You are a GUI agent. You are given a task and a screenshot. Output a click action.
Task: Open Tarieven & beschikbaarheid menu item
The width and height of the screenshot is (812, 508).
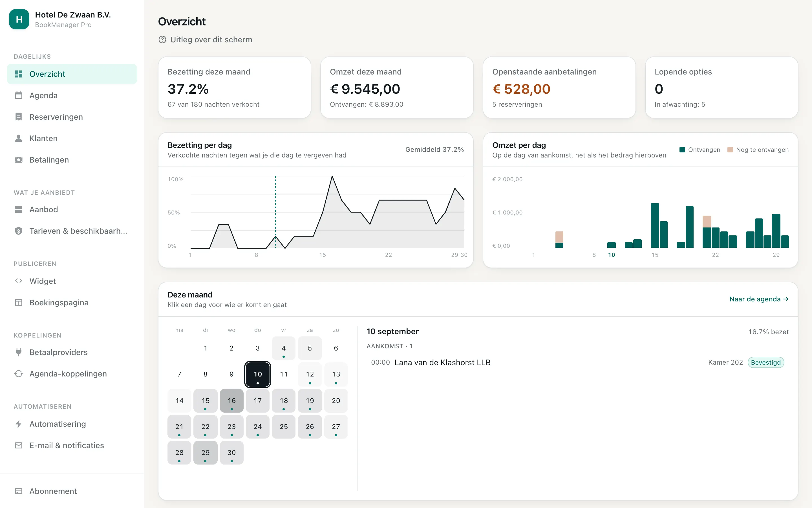pos(72,231)
